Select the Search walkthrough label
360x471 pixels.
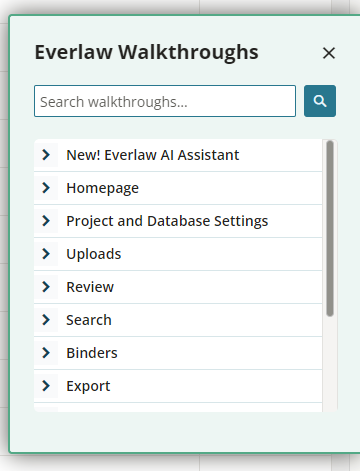[89, 320]
